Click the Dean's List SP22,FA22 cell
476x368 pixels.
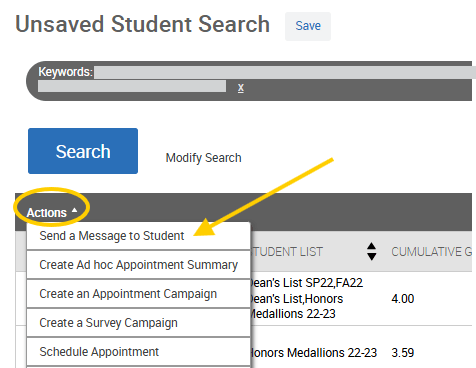coord(307,298)
